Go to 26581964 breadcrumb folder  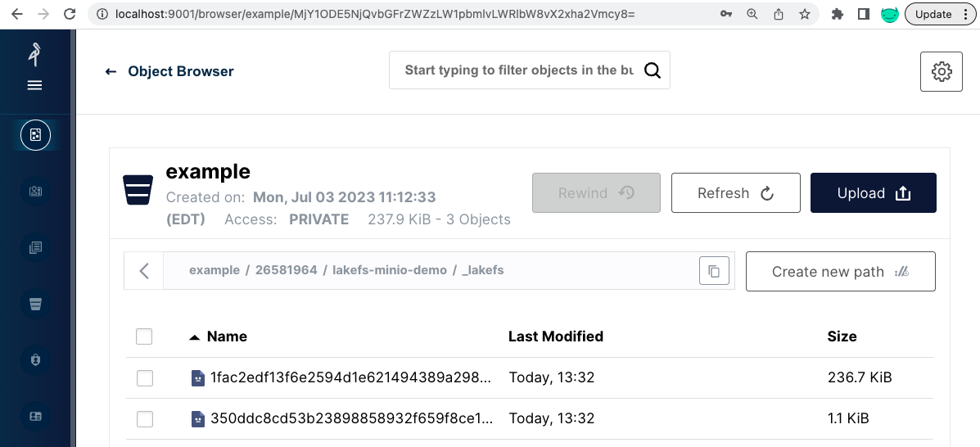(x=286, y=270)
